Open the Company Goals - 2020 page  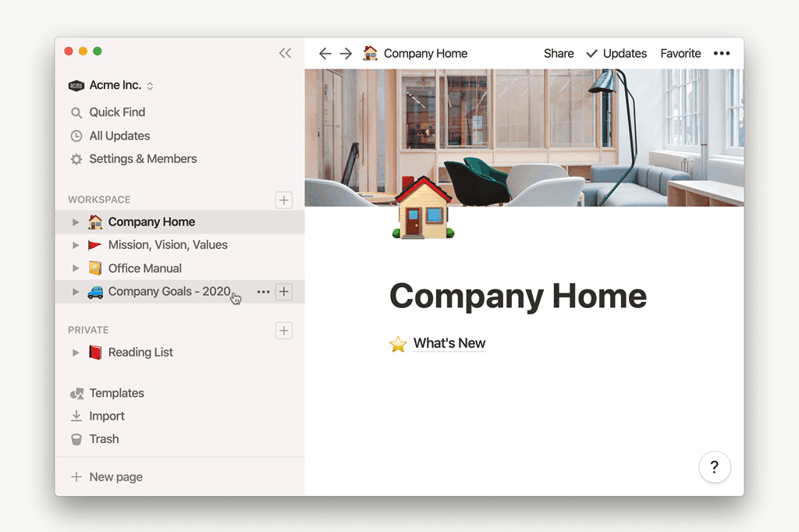[x=169, y=292]
